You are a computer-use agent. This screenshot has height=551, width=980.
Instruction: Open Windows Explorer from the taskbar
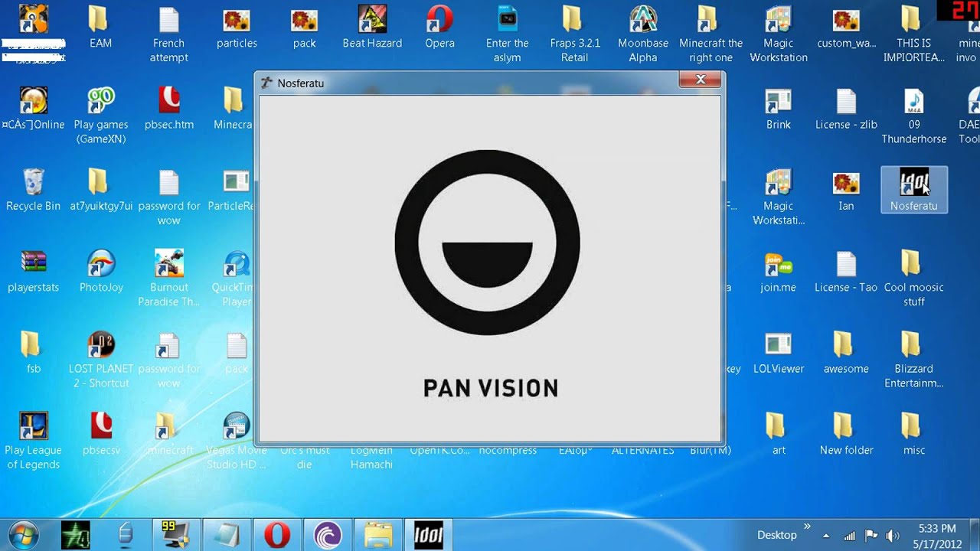378,535
